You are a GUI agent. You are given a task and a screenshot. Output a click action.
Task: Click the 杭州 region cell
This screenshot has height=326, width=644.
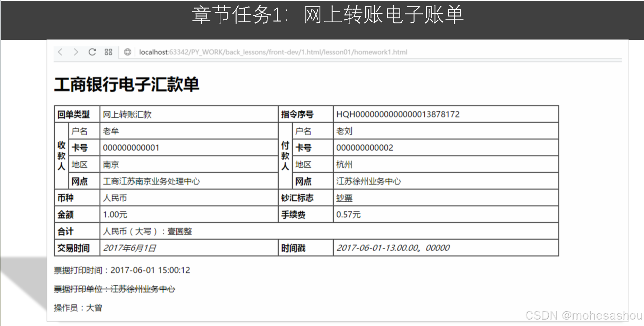click(x=446, y=164)
